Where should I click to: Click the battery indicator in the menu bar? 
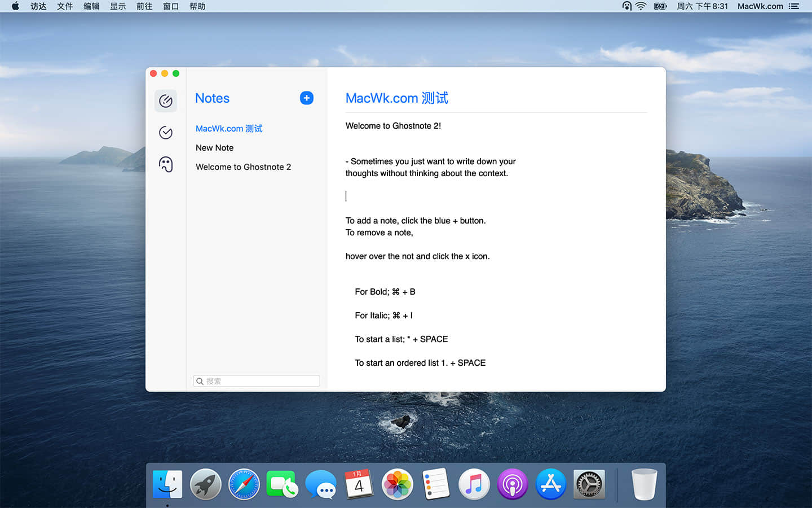(x=660, y=6)
